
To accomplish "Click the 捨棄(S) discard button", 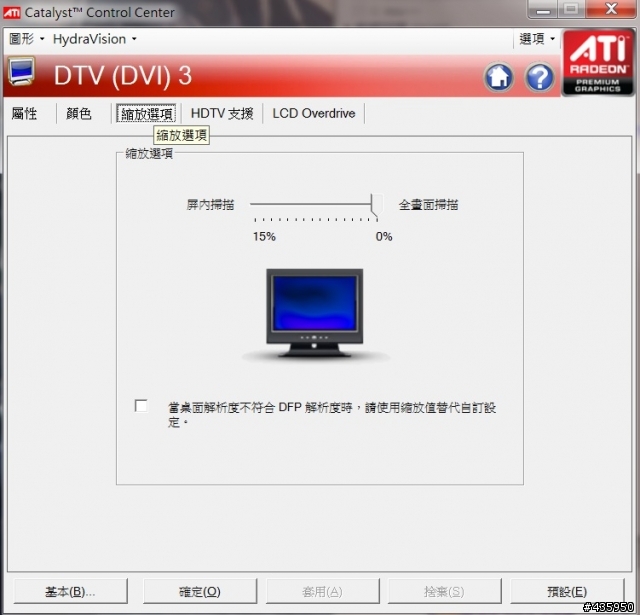I will (444, 591).
